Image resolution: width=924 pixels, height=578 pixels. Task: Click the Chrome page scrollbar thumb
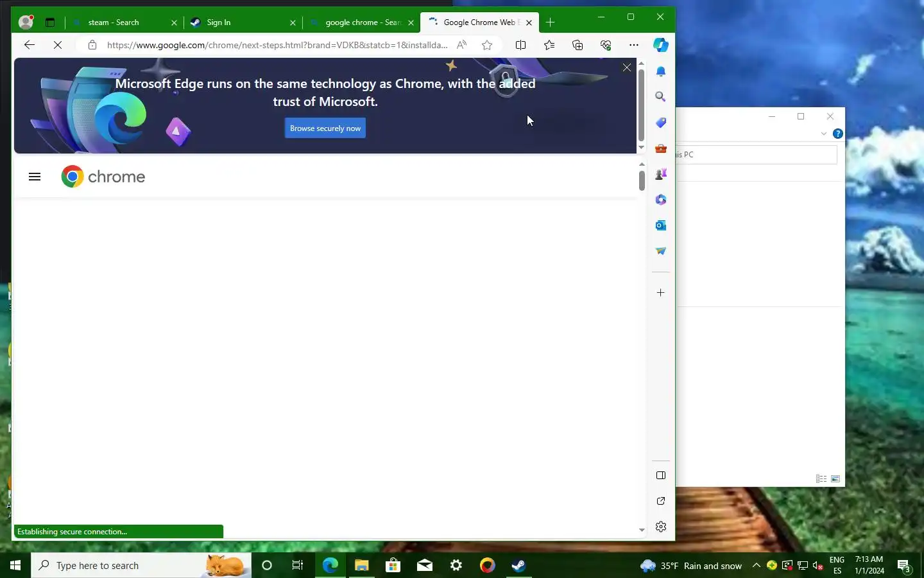coord(642,180)
